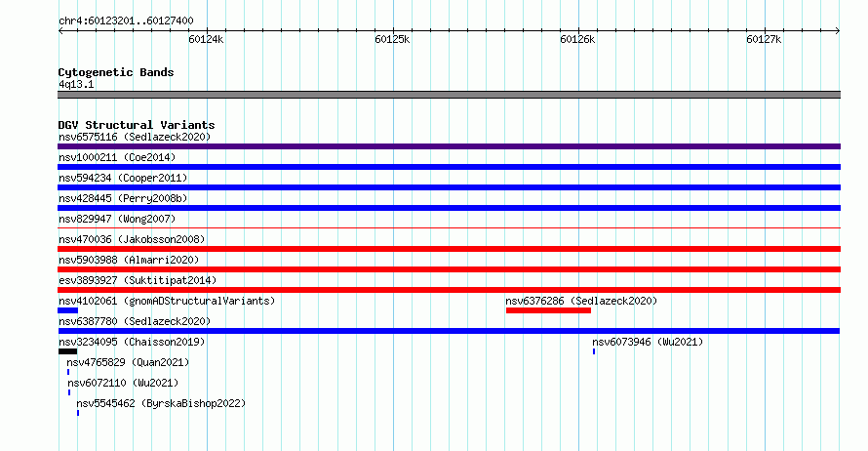The image size is (868, 451).
Task: Click the blue bar under nsv594234 (Cooper2011)
Action: [449, 187]
